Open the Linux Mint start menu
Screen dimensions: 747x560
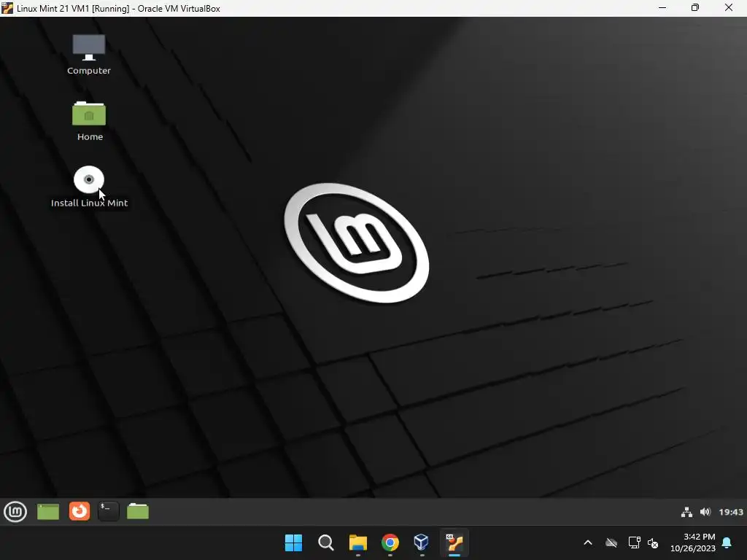tap(15, 512)
